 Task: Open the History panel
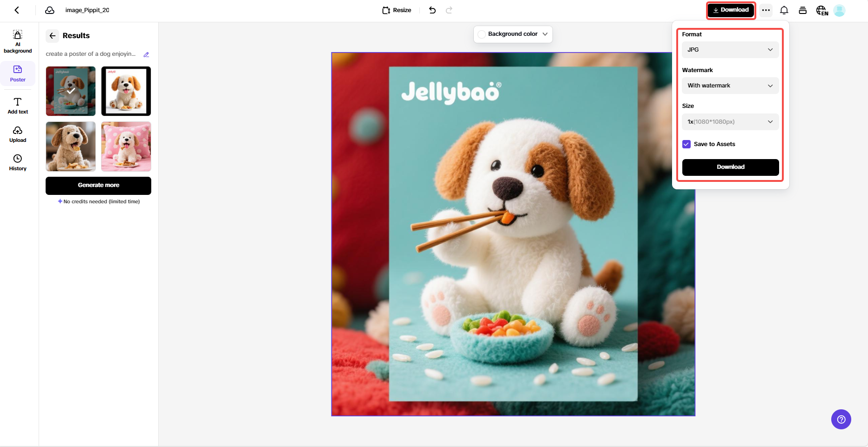click(x=18, y=162)
